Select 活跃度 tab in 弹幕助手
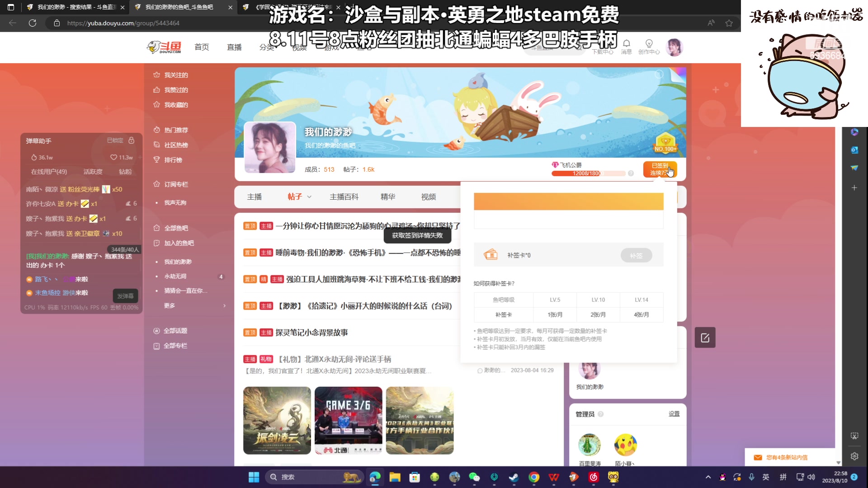The height and width of the screenshot is (488, 868). coord(93,172)
